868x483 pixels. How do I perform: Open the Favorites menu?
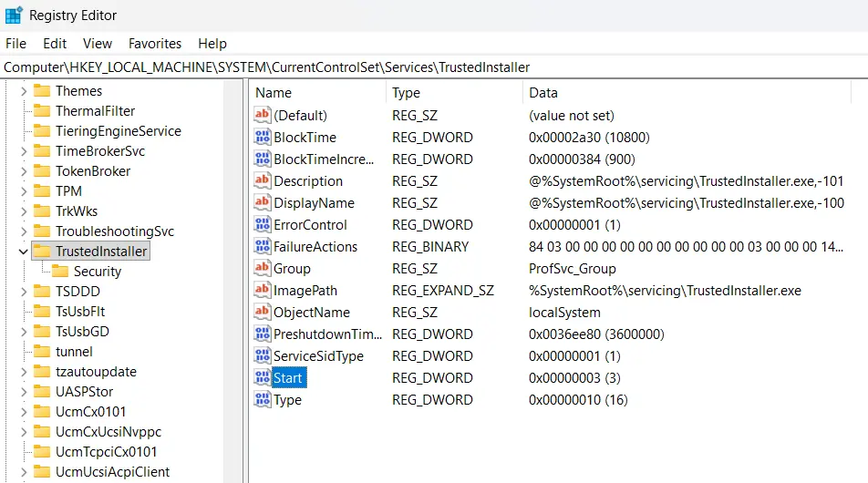(x=155, y=43)
